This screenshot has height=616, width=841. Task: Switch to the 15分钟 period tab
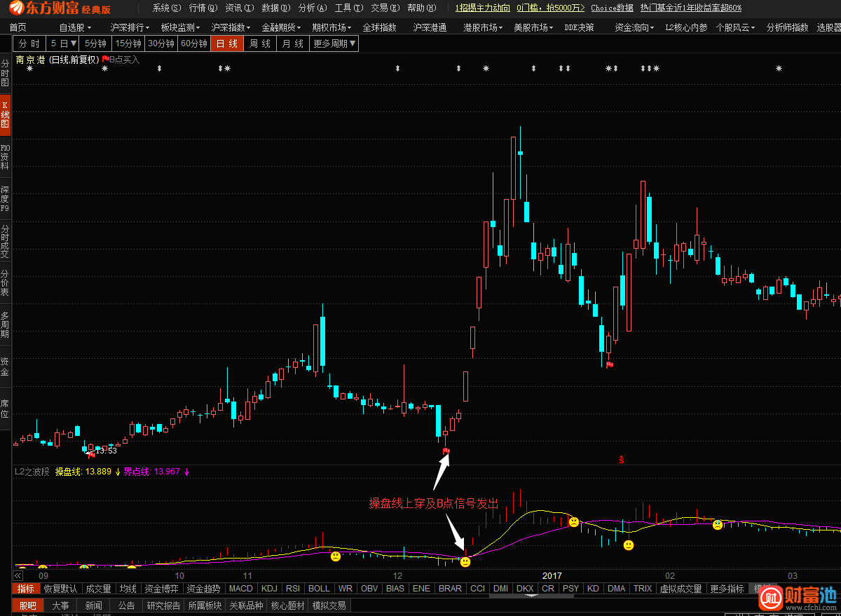coord(129,43)
